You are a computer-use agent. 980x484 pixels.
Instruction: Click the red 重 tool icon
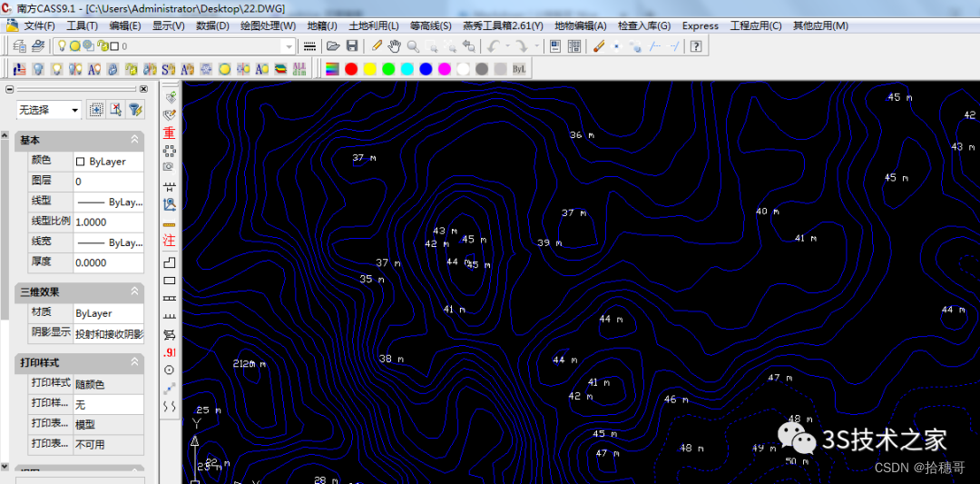(x=170, y=133)
